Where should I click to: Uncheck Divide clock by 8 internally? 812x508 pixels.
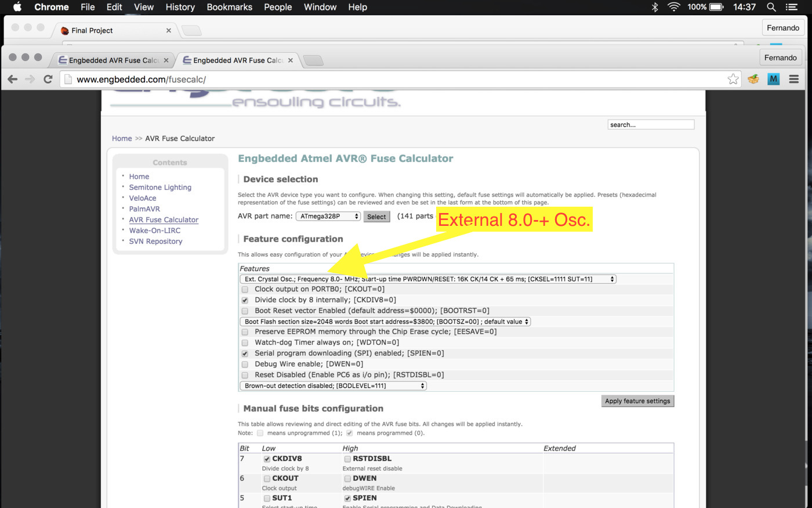tap(245, 300)
